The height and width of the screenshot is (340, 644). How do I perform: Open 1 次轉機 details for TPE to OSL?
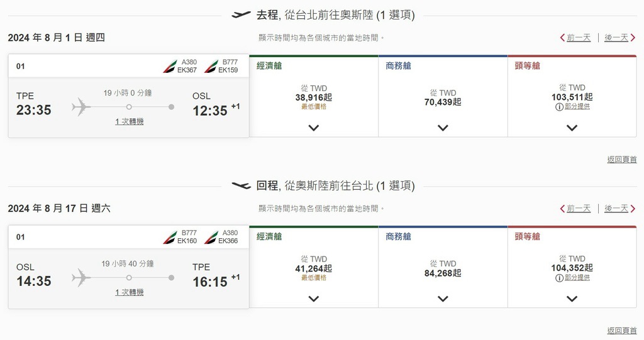point(129,121)
